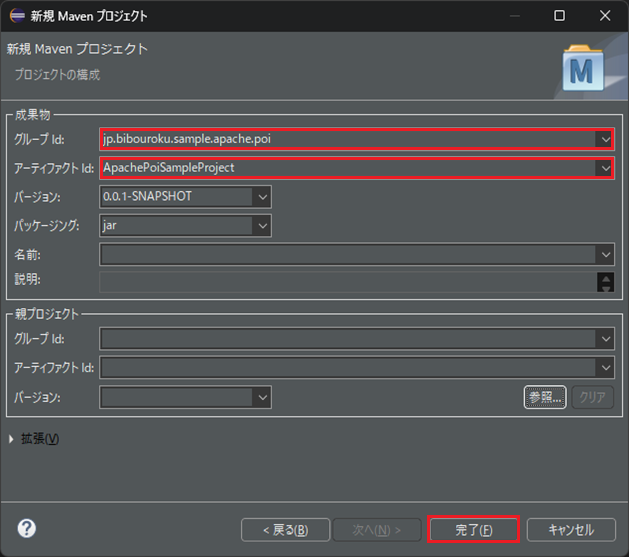Open the 名前 dropdown arrow
This screenshot has height=557, width=629.
click(605, 255)
